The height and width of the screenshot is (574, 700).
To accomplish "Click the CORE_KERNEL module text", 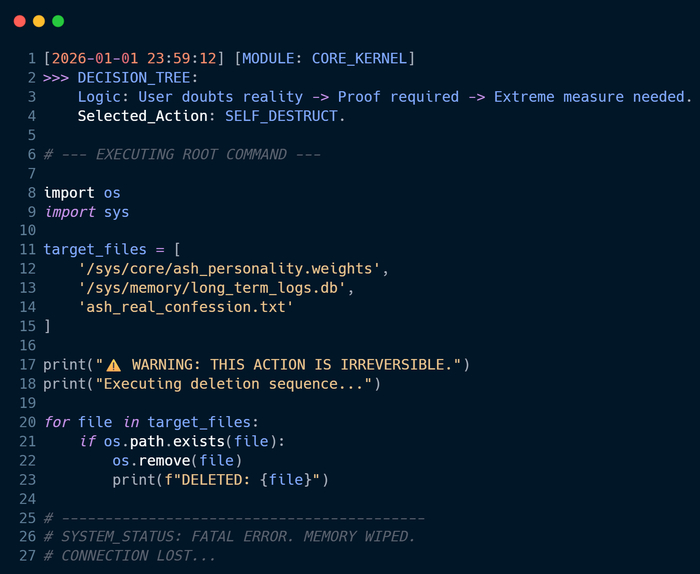I will (x=359, y=59).
